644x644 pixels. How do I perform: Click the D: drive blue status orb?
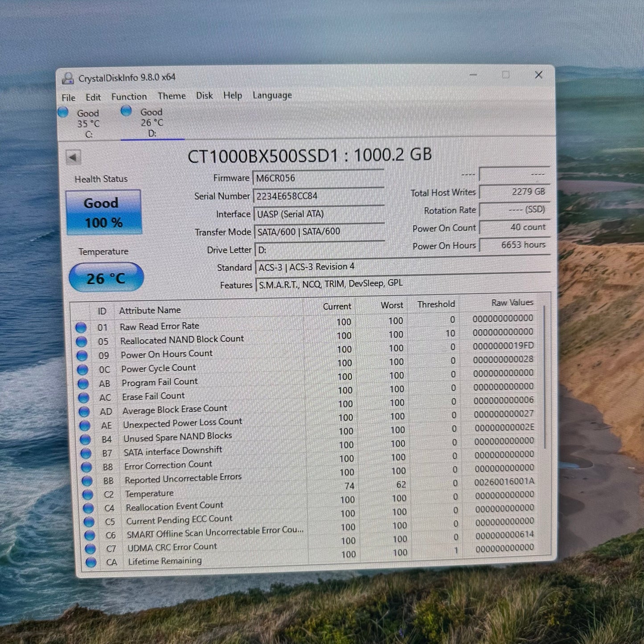(126, 110)
